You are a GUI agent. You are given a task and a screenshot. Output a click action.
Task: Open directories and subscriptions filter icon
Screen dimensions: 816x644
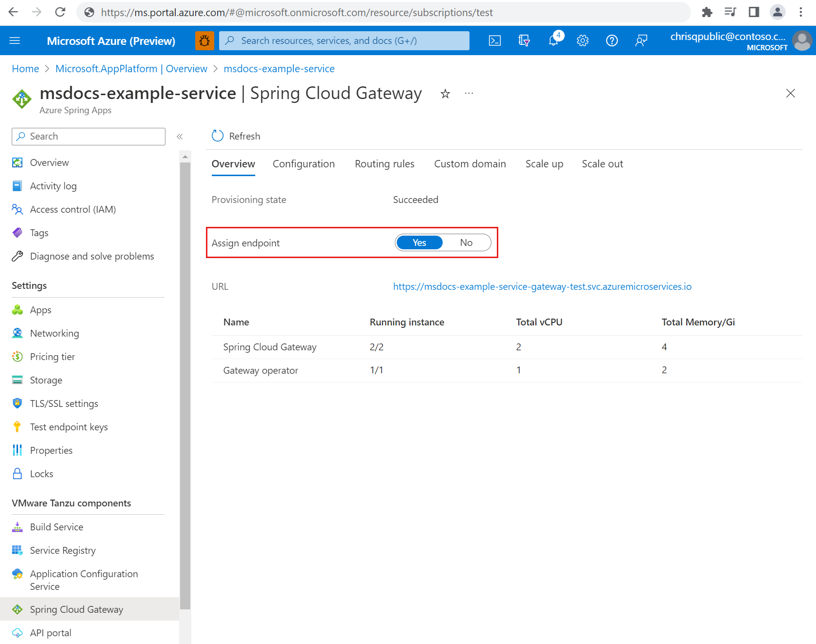point(524,40)
